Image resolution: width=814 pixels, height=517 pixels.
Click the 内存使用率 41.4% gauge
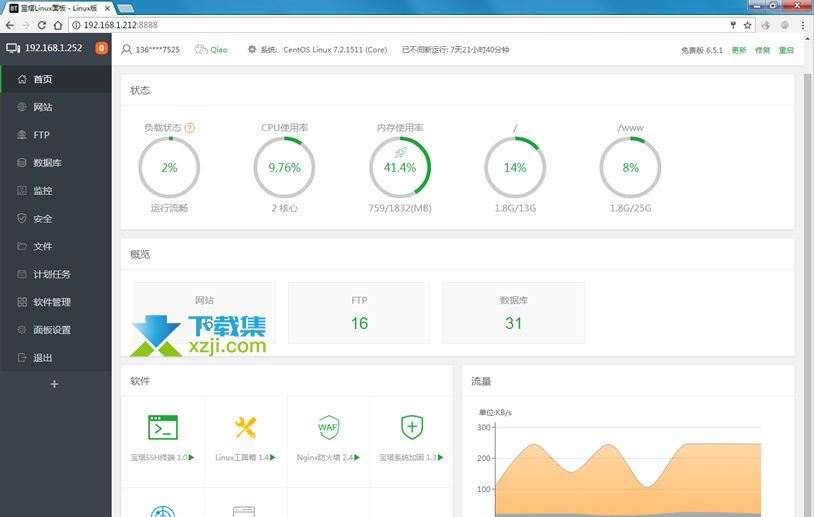pos(400,167)
